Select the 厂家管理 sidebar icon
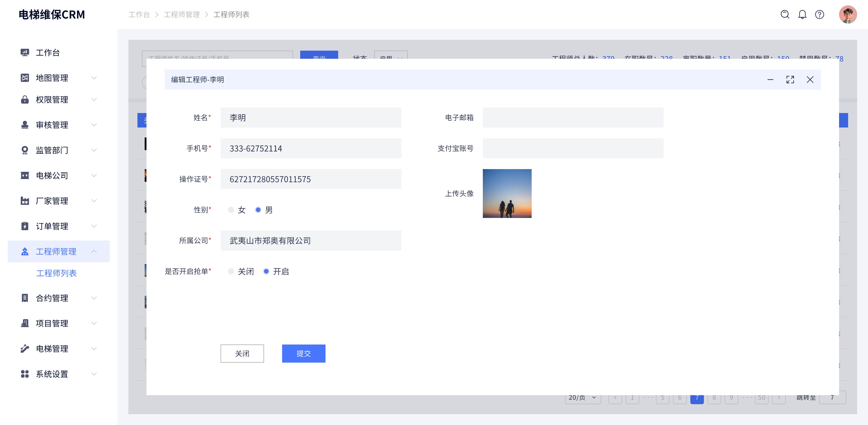 25,201
